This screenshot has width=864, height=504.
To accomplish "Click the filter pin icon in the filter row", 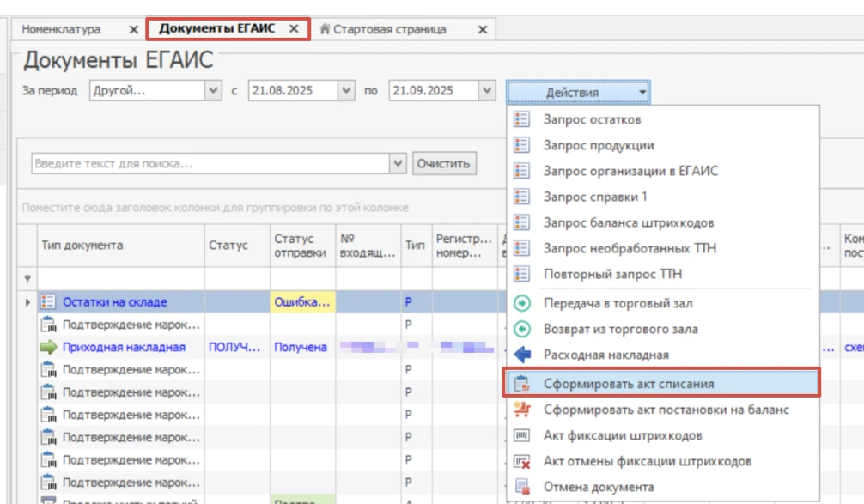I will (27, 279).
